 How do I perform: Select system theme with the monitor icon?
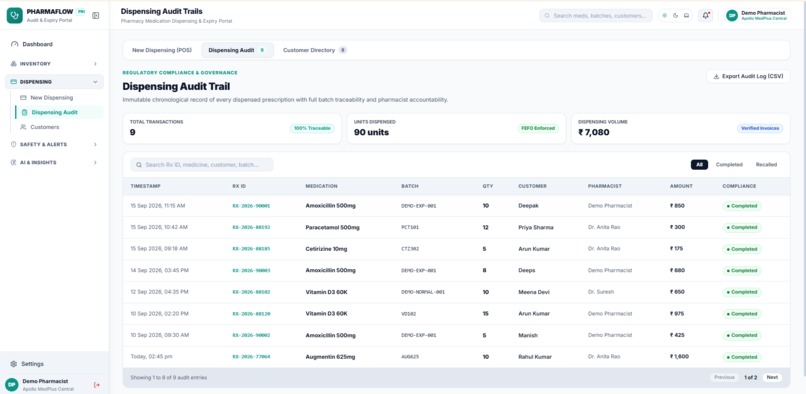pyautogui.click(x=686, y=15)
